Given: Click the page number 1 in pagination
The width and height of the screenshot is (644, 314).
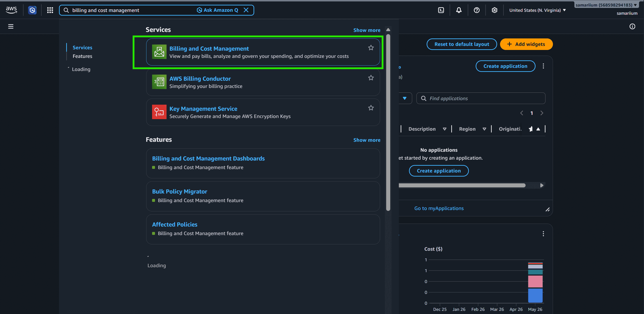Looking at the screenshot, I should 532,113.
